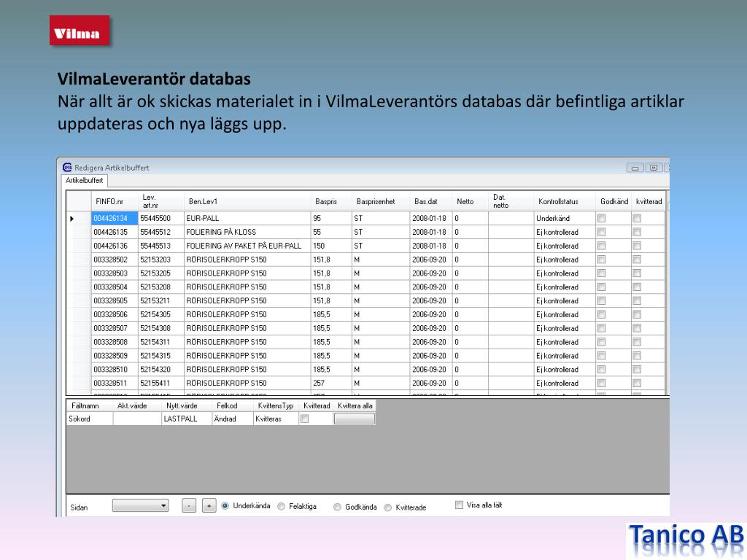This screenshot has width=747, height=560.
Task: Click the Kvitteras cell
Action: [275, 419]
